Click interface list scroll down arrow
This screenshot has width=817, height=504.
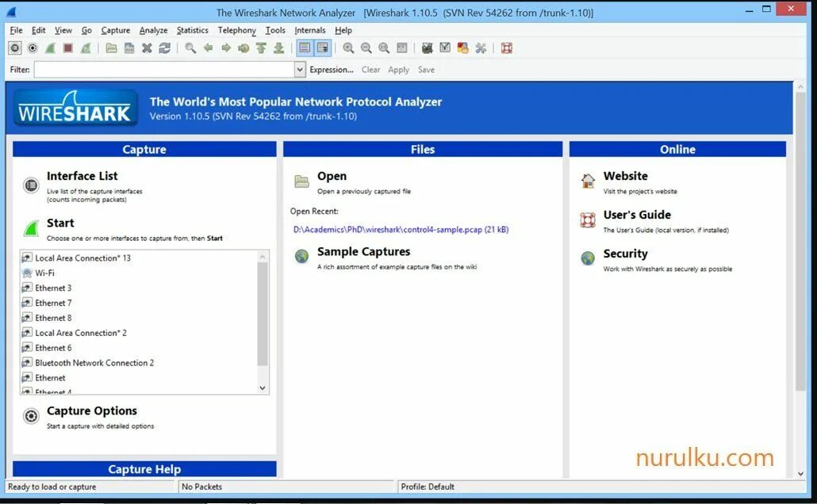click(263, 388)
